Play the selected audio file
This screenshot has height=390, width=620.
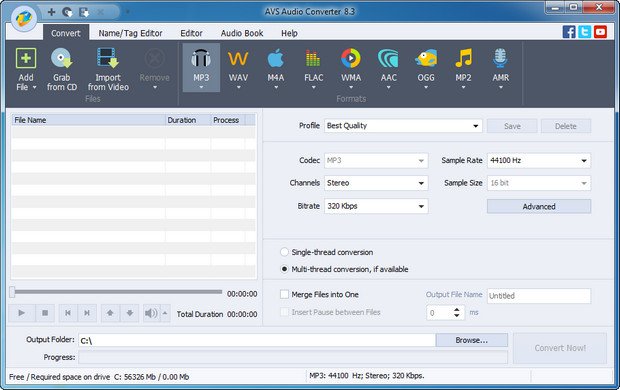tap(22, 313)
